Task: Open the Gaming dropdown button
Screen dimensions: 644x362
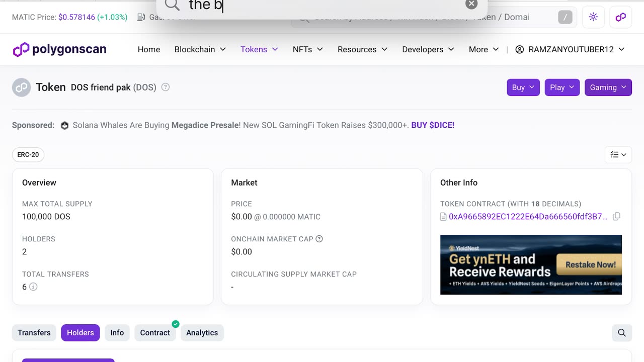Action: pyautogui.click(x=608, y=87)
